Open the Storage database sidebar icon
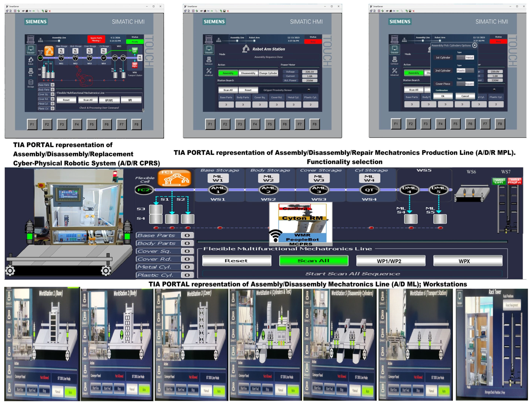532x404 pixels. (30, 83)
